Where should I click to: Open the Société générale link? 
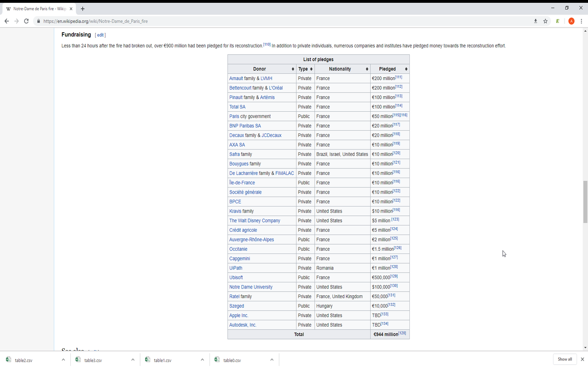coord(245,192)
